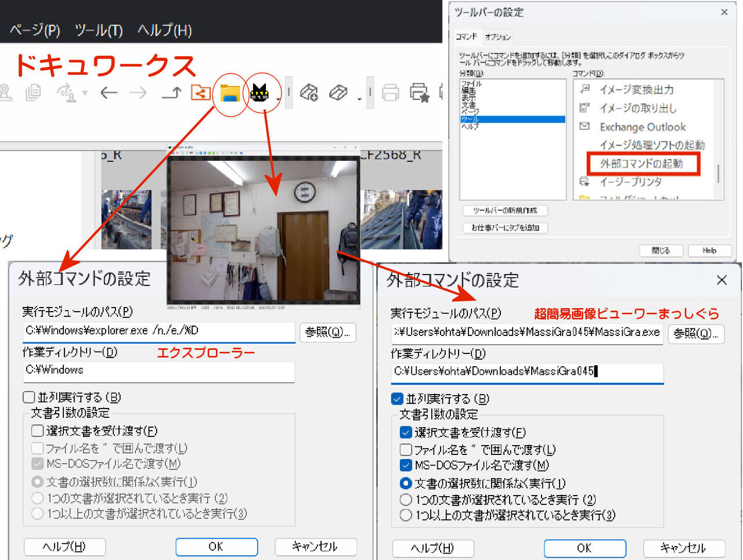Check ファイル名を"で囲んで渡す in MassiGra dialog

[x=406, y=450]
